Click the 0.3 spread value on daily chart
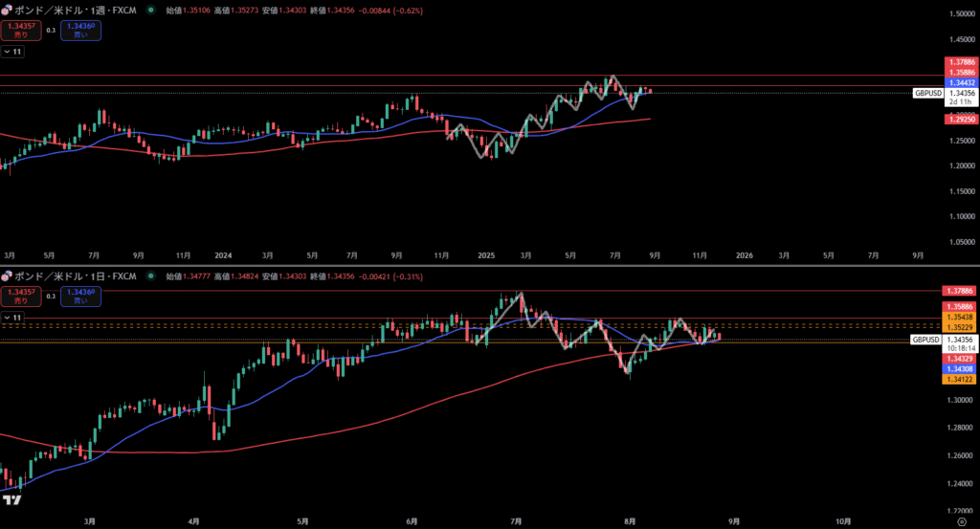980x529 pixels. tap(52, 296)
